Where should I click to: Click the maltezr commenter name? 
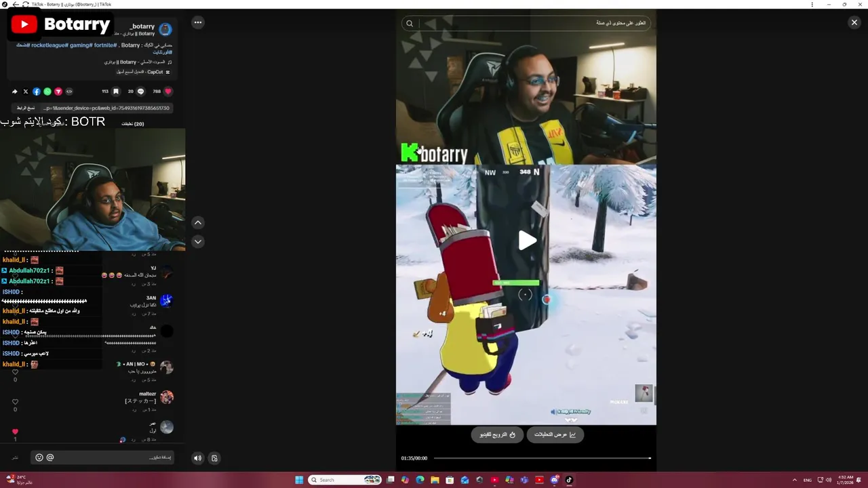click(147, 394)
